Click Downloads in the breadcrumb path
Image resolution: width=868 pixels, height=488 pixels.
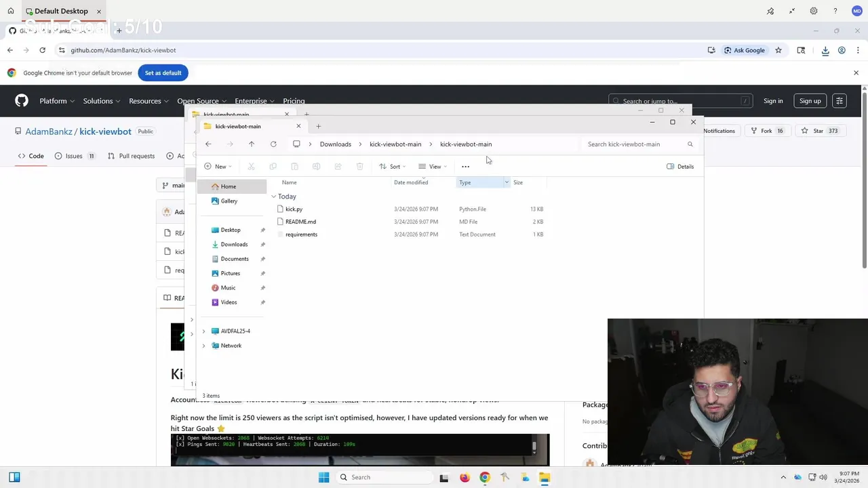pos(336,144)
